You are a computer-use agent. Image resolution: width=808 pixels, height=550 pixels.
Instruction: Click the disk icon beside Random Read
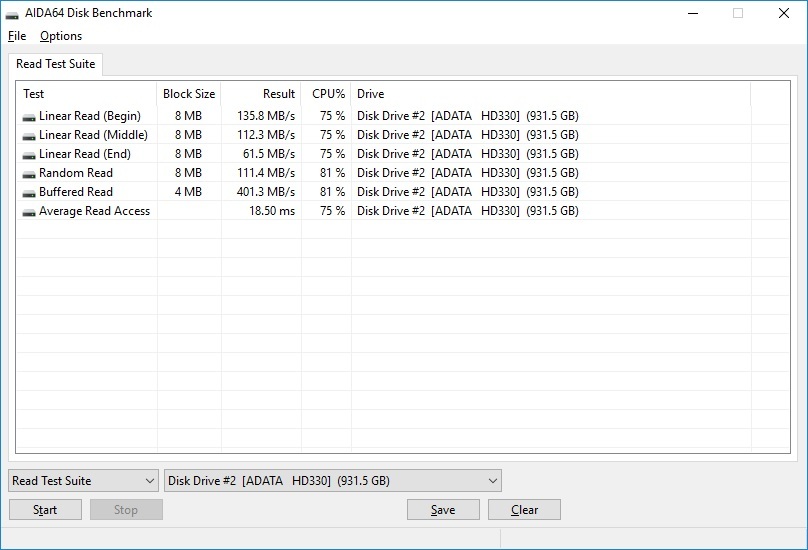pyautogui.click(x=28, y=173)
